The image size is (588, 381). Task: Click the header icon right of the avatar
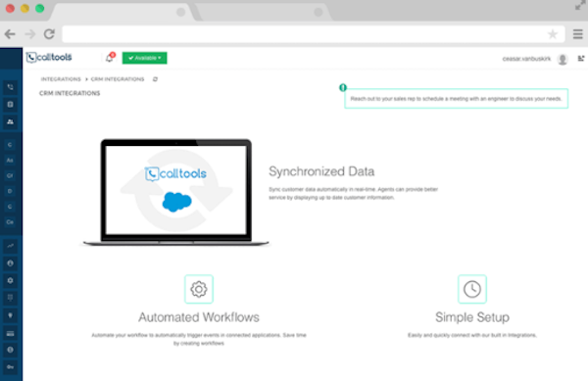pos(581,59)
